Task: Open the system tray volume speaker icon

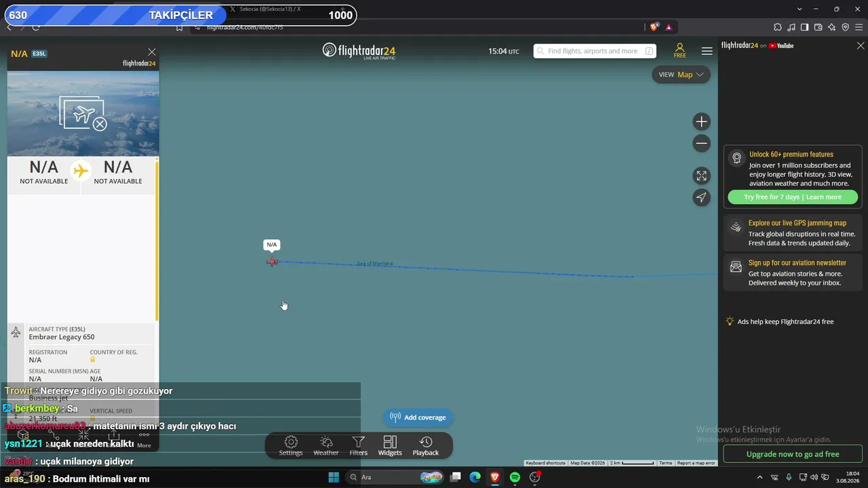Action: 814,477
